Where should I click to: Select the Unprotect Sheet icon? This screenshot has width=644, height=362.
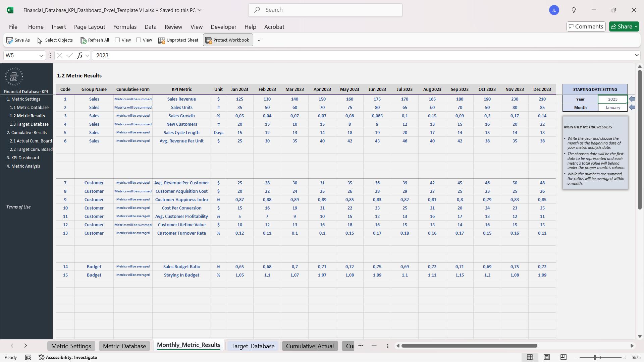coord(162,40)
